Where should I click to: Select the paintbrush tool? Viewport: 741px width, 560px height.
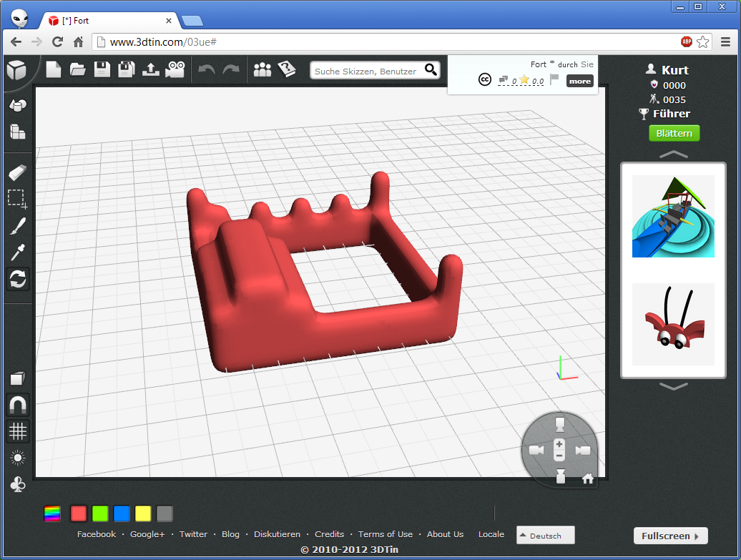[x=16, y=225]
